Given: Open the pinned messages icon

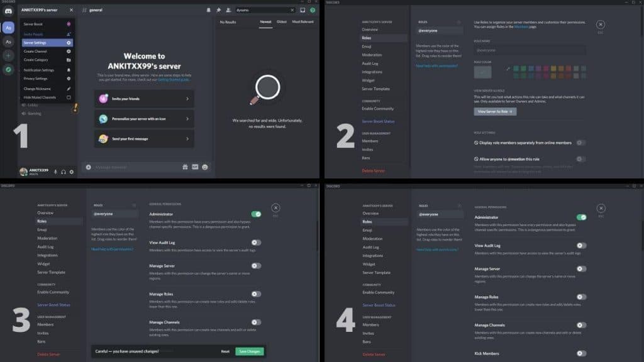Looking at the screenshot, I should click(219, 10).
